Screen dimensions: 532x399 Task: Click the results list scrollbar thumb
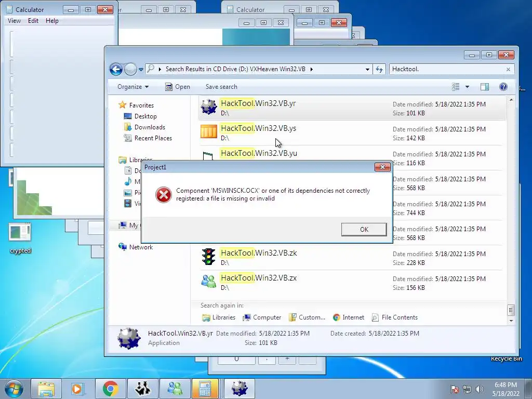point(511,310)
